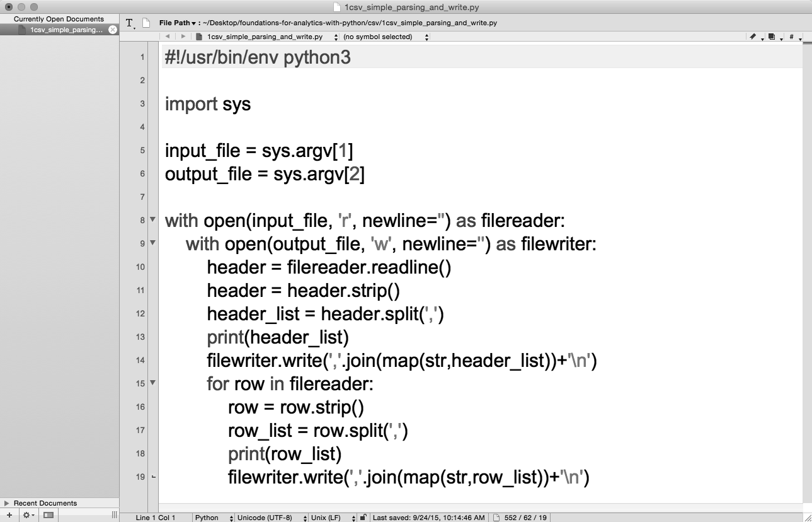The height and width of the screenshot is (522, 812).
Task: Toggle the document lock icon in status bar
Action: pos(363,518)
